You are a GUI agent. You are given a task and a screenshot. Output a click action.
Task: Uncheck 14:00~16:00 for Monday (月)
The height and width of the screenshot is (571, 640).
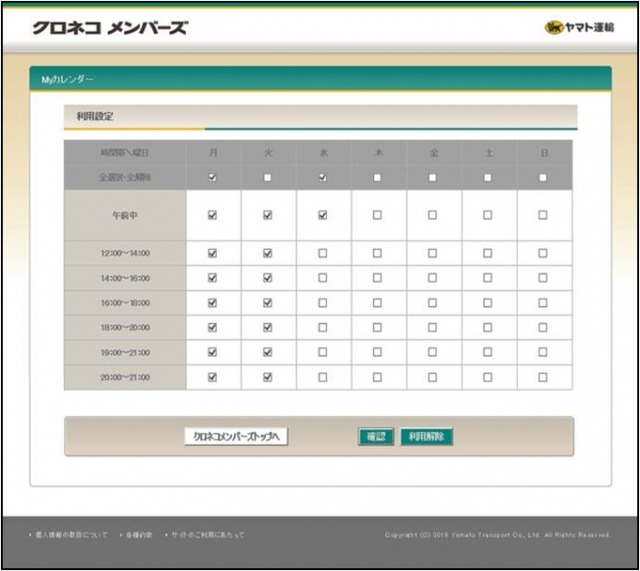(x=212, y=278)
